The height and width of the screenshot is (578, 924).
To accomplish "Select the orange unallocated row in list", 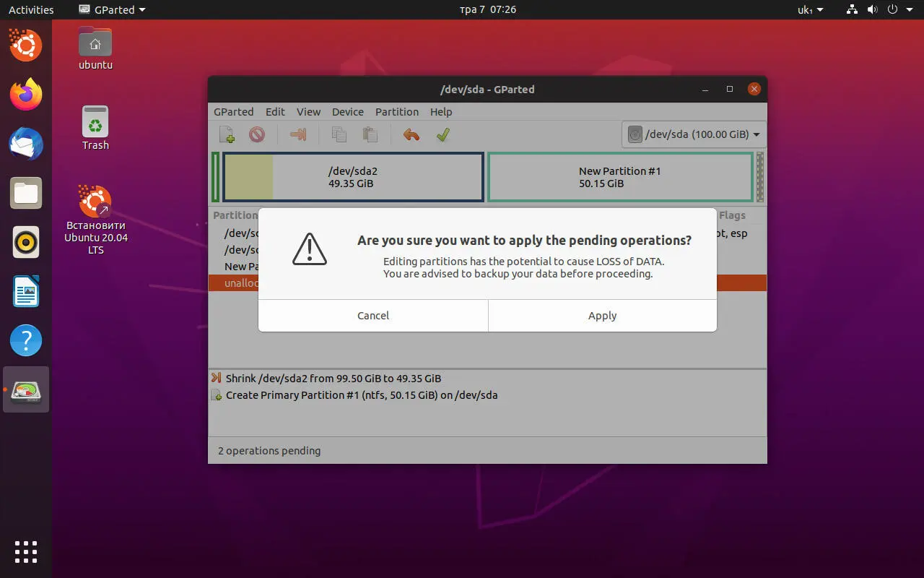I will tap(487, 282).
